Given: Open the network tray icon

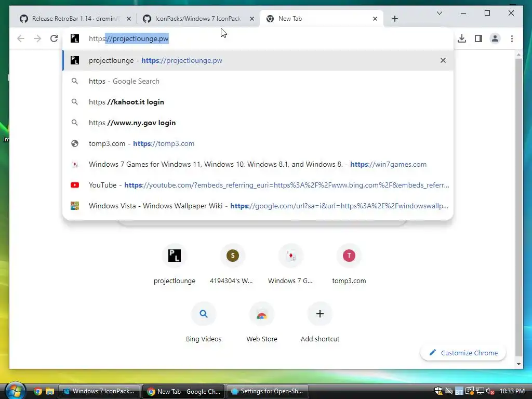Looking at the screenshot, I should tap(480, 391).
